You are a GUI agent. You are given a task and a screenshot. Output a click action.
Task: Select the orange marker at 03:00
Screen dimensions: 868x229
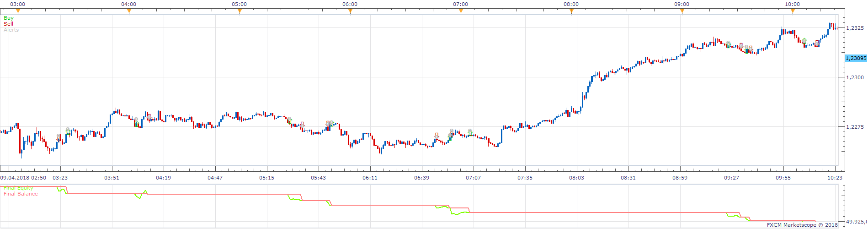(x=18, y=11)
